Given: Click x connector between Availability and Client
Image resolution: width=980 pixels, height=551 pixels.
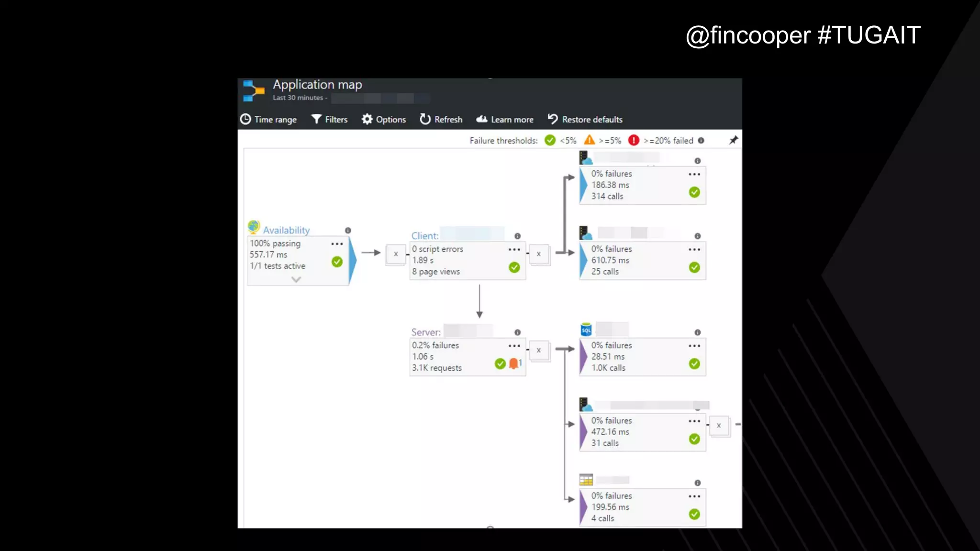Looking at the screenshot, I should click(x=396, y=254).
